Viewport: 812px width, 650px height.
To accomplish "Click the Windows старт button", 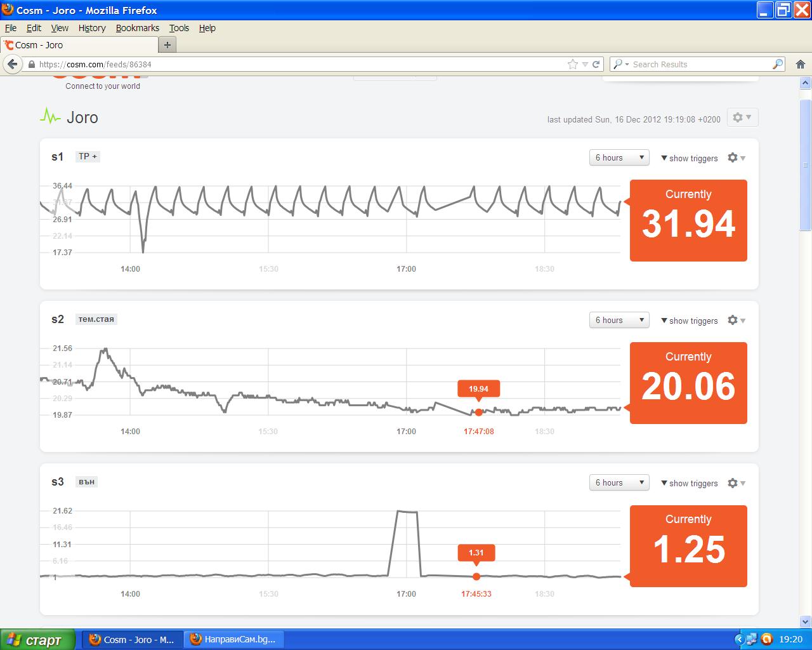I will point(37,639).
